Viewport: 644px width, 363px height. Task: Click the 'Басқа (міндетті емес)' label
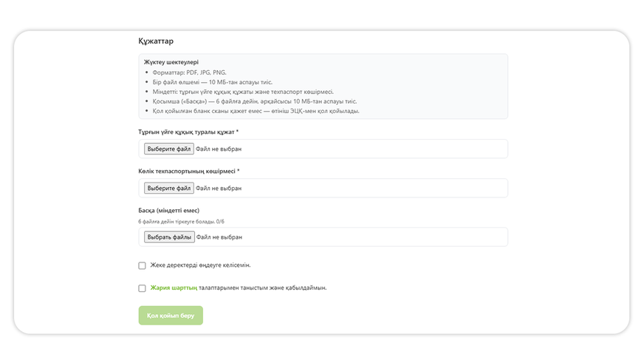pyautogui.click(x=169, y=210)
